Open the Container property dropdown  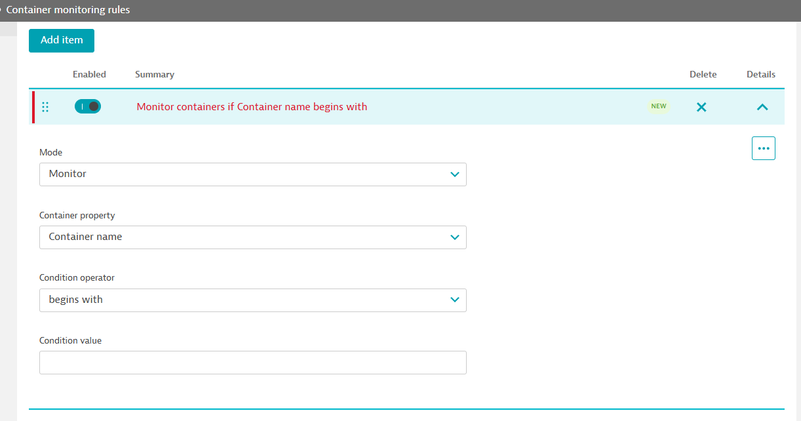(252, 237)
